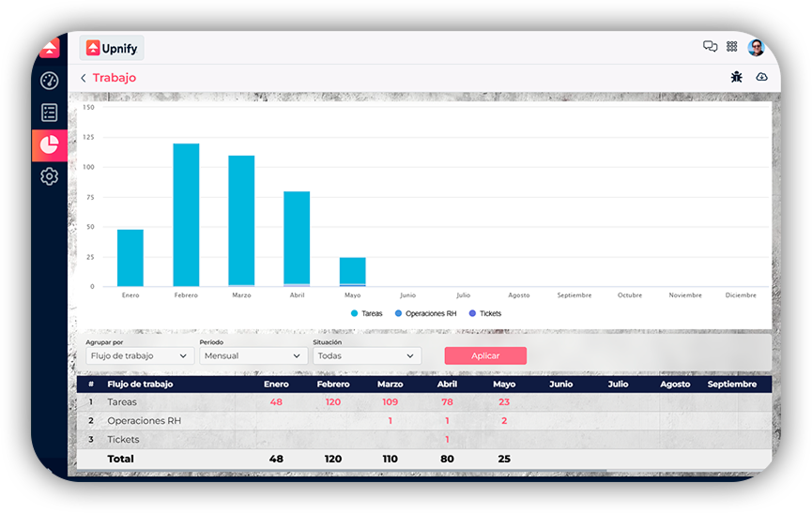Toggle the Tareas series in chart legend
The height and width of the screenshot is (513, 812).
pyautogui.click(x=367, y=313)
